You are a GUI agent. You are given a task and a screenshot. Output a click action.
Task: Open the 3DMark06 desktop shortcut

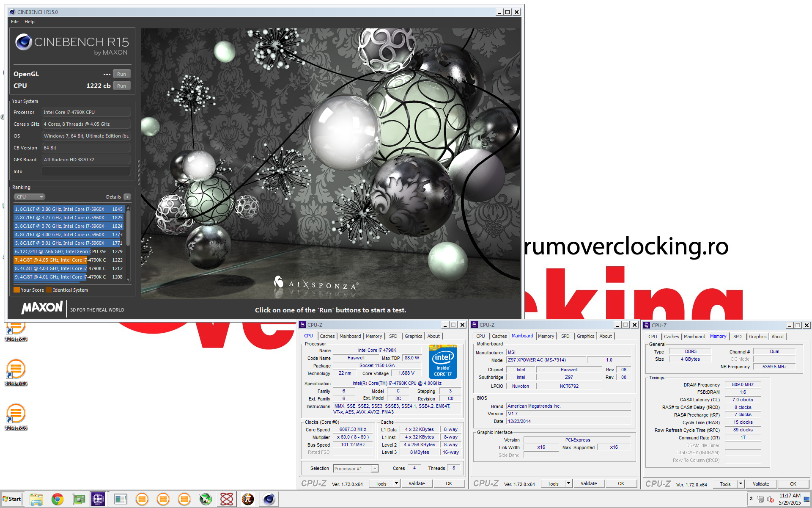click(16, 417)
